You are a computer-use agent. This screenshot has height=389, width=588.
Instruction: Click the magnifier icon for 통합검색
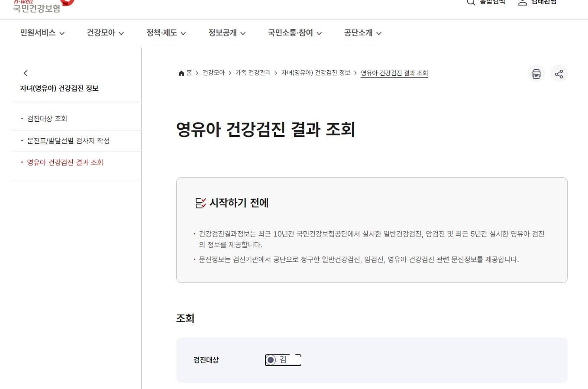470,3
